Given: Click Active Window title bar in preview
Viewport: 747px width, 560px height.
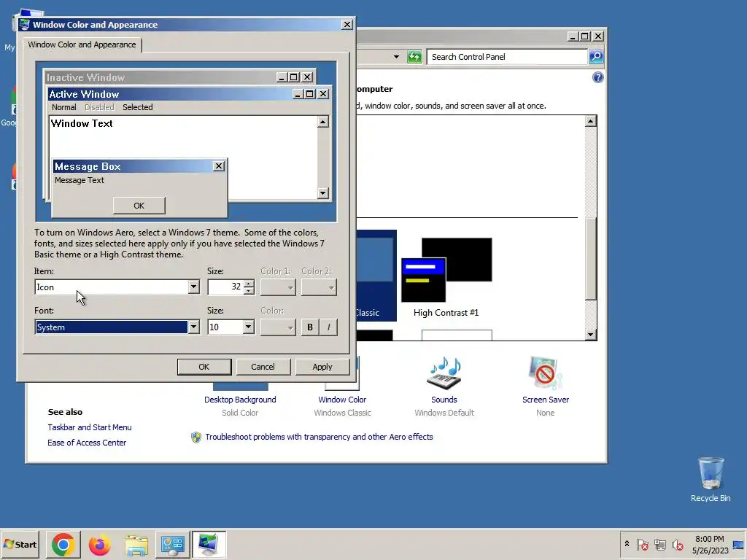Looking at the screenshot, I should (171, 94).
